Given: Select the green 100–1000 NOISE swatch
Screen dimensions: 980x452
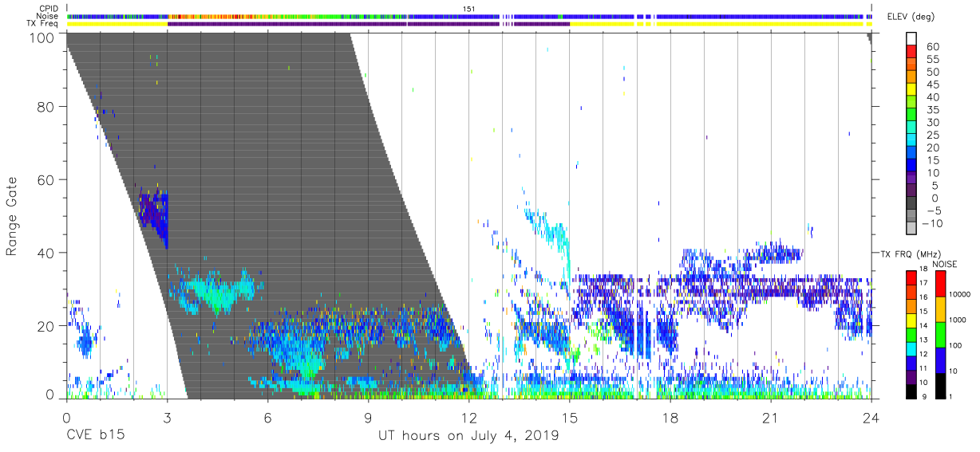Looking at the screenshot, I should tap(939, 334).
